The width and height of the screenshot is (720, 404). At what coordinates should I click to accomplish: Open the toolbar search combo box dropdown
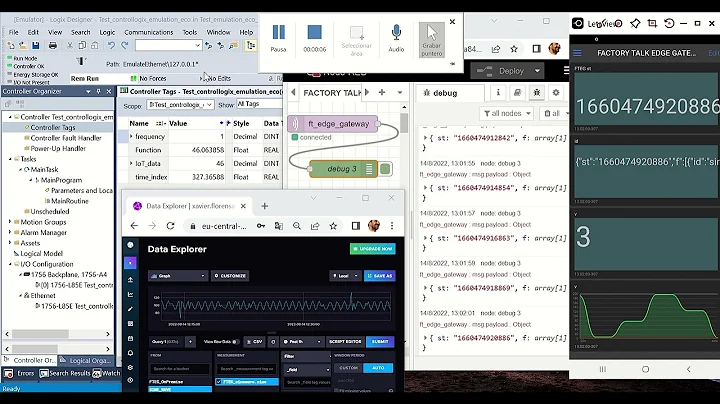coord(197,45)
